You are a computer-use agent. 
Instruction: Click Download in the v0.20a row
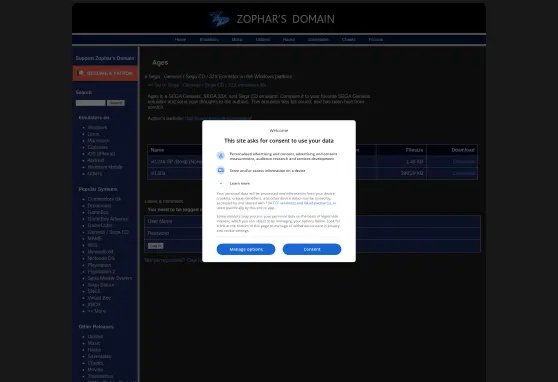pyautogui.click(x=464, y=173)
